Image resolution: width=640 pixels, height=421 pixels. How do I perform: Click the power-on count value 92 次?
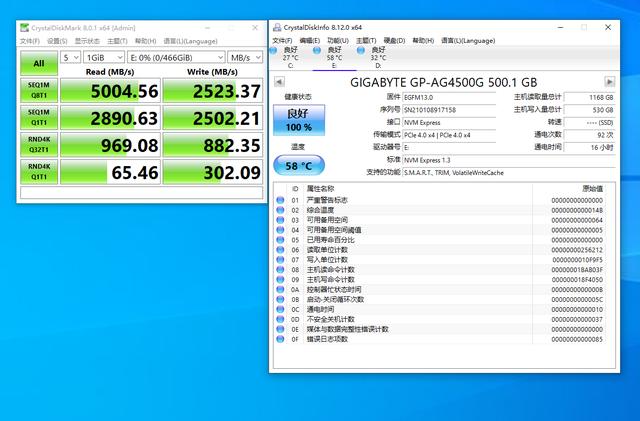589,135
